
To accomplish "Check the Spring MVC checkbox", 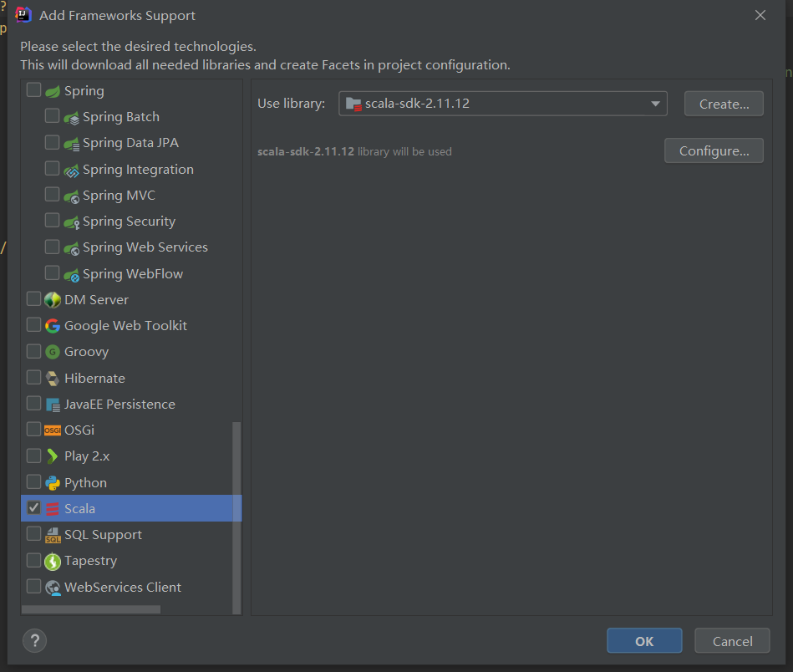I will [x=52, y=194].
